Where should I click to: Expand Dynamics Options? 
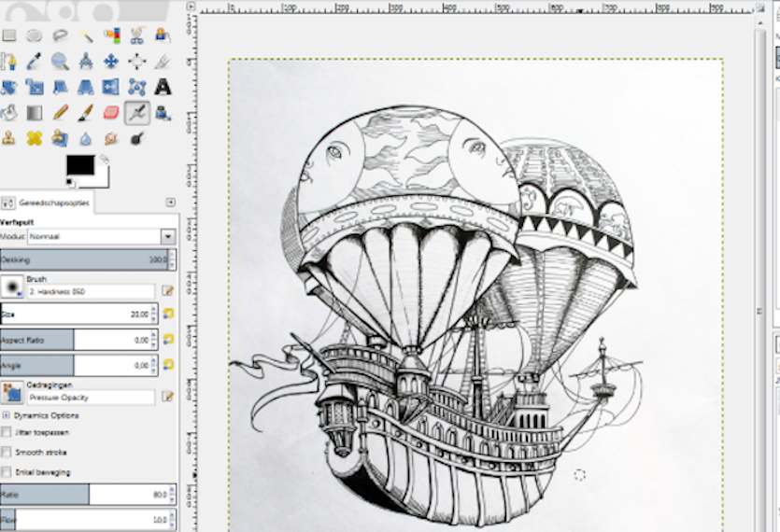6,415
